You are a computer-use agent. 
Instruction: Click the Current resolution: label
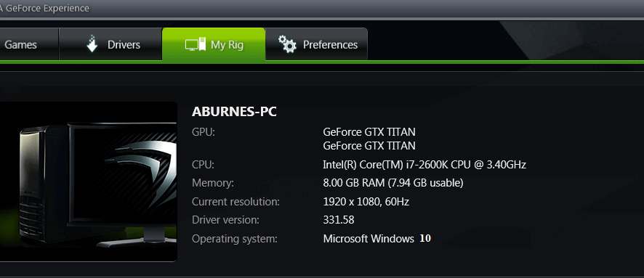tap(236, 202)
